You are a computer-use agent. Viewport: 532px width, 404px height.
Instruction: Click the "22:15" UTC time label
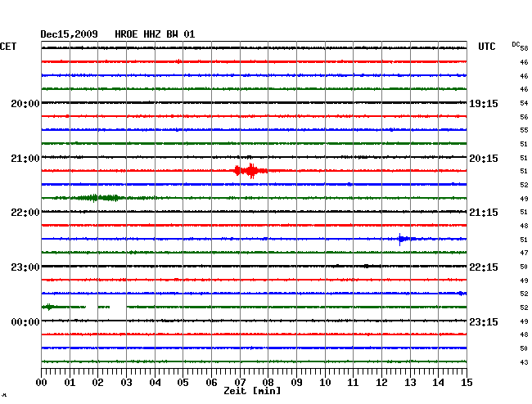[484, 267]
